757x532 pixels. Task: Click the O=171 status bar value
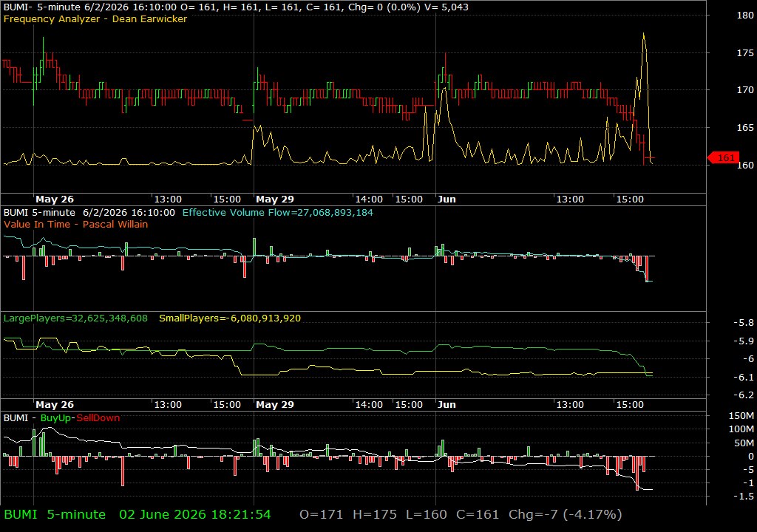[321, 514]
